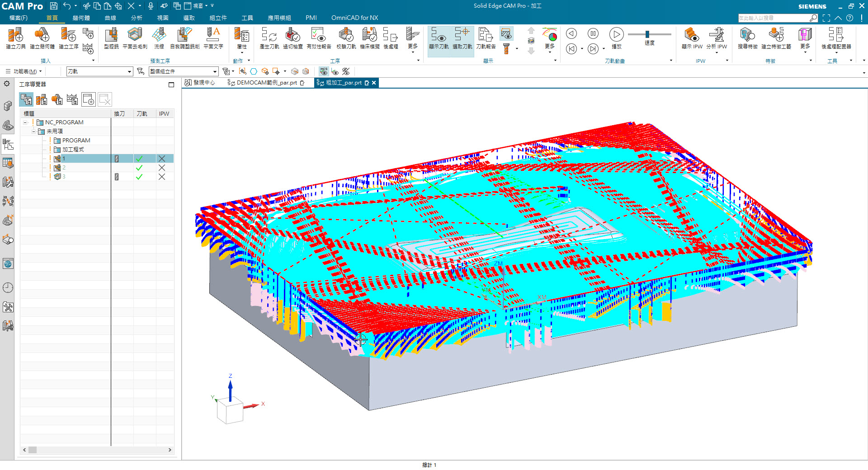Click 搜尋特徵 find features
Image resolution: width=868 pixels, height=470 pixels.
click(x=748, y=38)
